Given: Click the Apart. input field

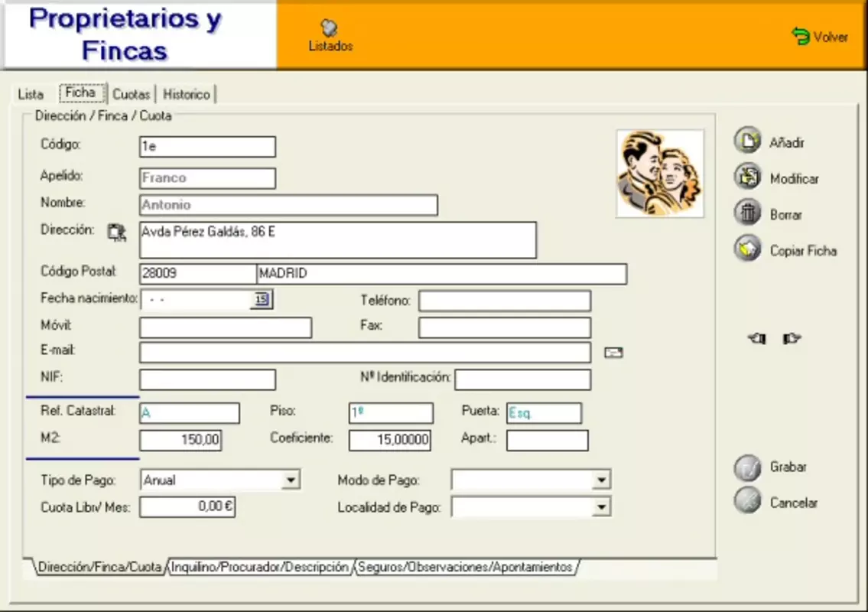Looking at the screenshot, I should click(548, 441).
